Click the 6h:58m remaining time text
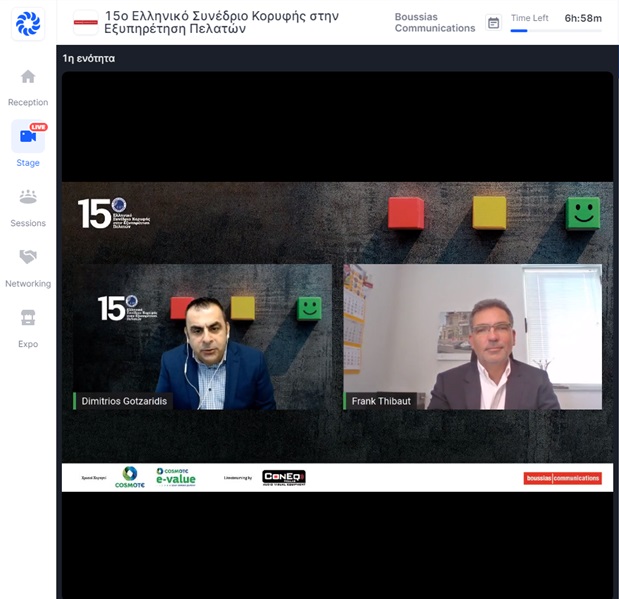Screen dimensions: 619x599 coord(583,18)
